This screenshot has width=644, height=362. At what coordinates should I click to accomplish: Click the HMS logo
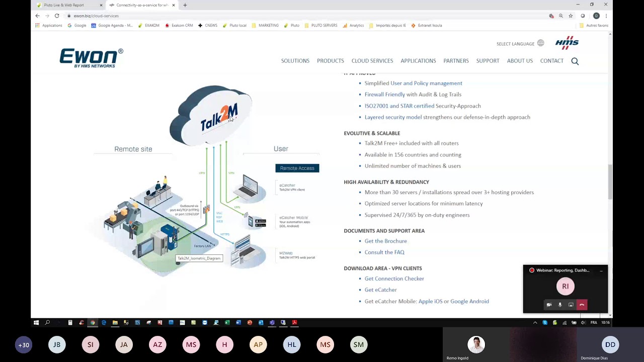(567, 43)
